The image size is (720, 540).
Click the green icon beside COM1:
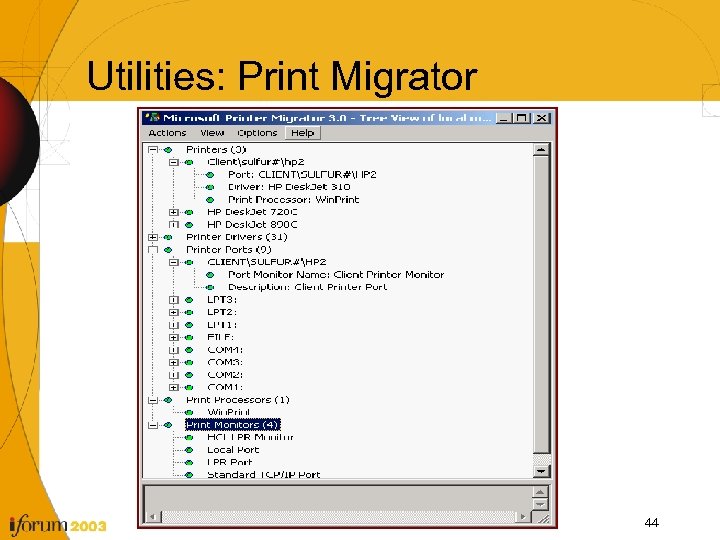click(x=189, y=388)
